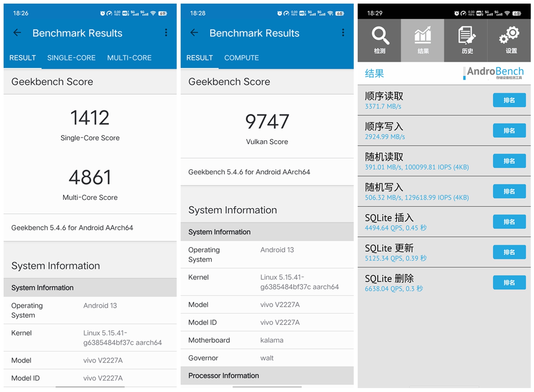Tap alarm icon in AndroBench status bar
This screenshot has width=534, height=392.
(456, 13)
